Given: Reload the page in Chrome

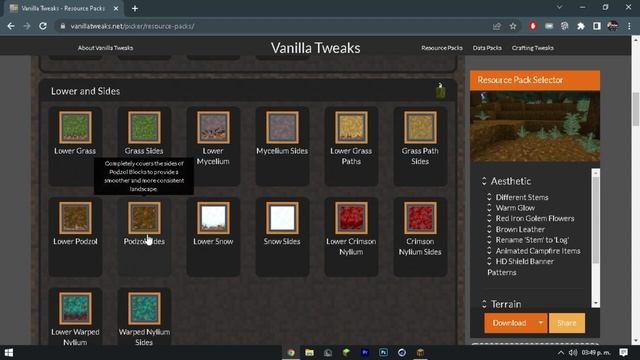Looking at the screenshot, I should click(43, 26).
